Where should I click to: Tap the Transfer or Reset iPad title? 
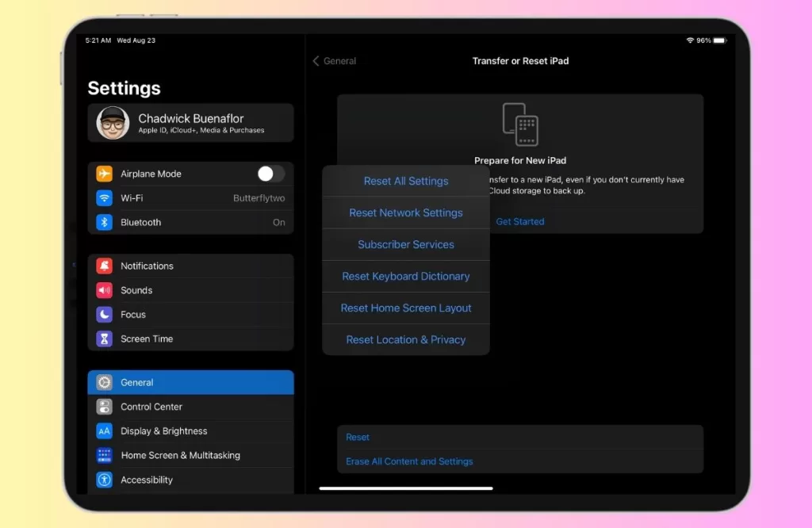coord(520,61)
